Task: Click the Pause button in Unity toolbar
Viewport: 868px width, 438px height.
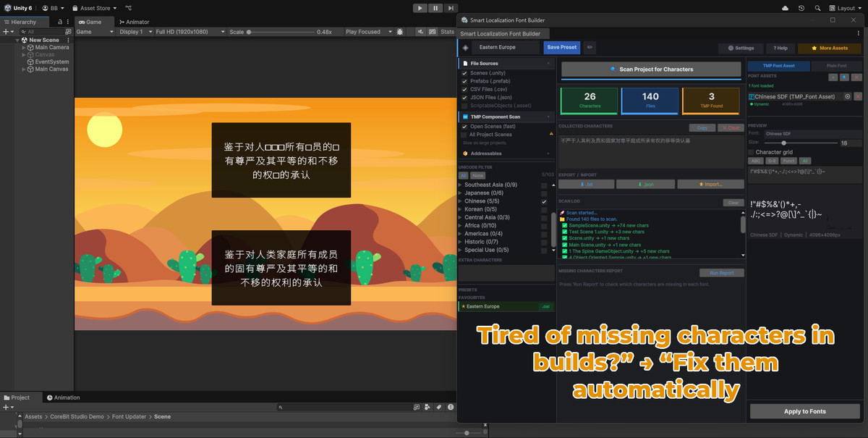Action: (x=435, y=7)
